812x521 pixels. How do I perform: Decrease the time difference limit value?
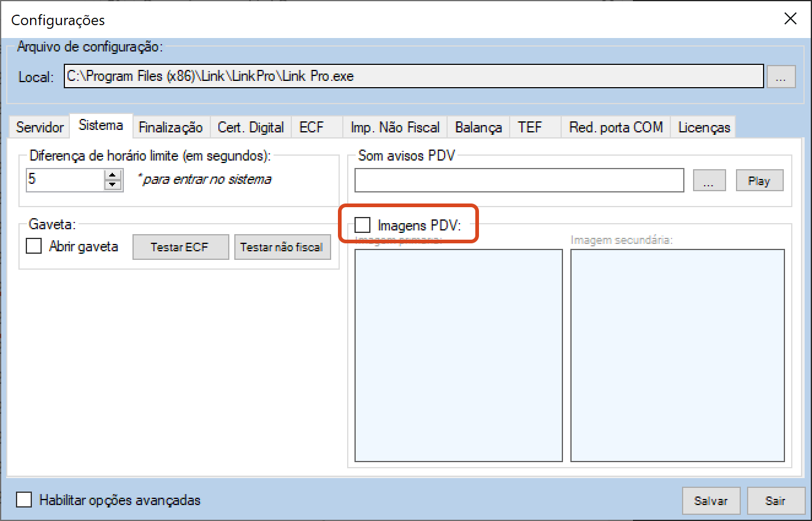coord(113,185)
